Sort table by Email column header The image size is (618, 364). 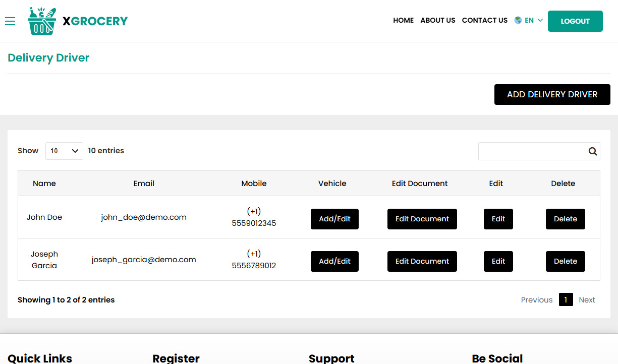144,184
